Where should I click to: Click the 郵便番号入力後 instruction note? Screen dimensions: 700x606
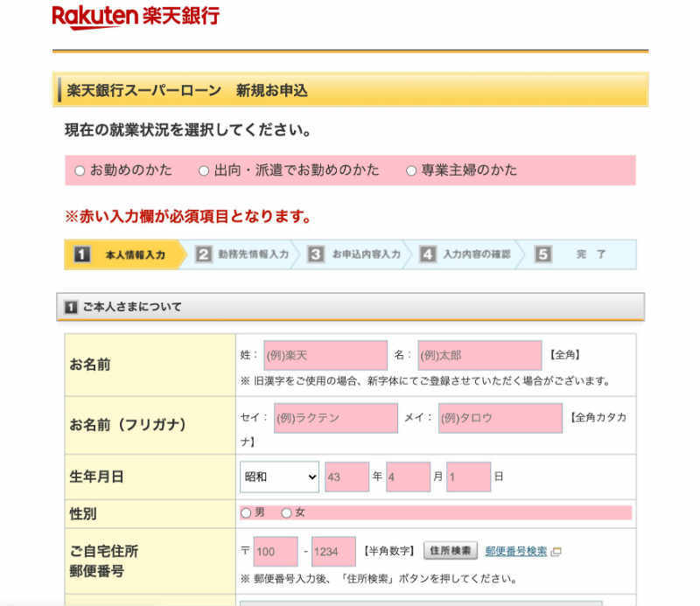click(x=379, y=579)
